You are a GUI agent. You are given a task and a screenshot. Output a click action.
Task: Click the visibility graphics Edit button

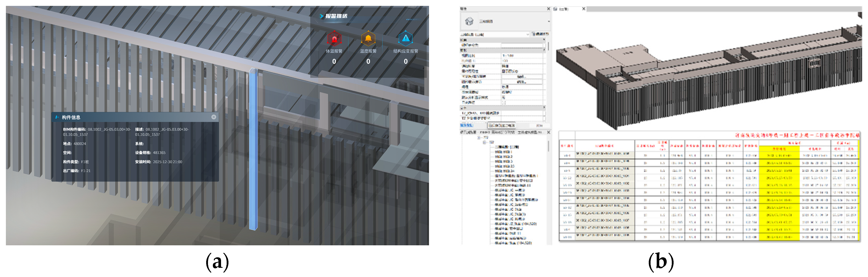521,77
